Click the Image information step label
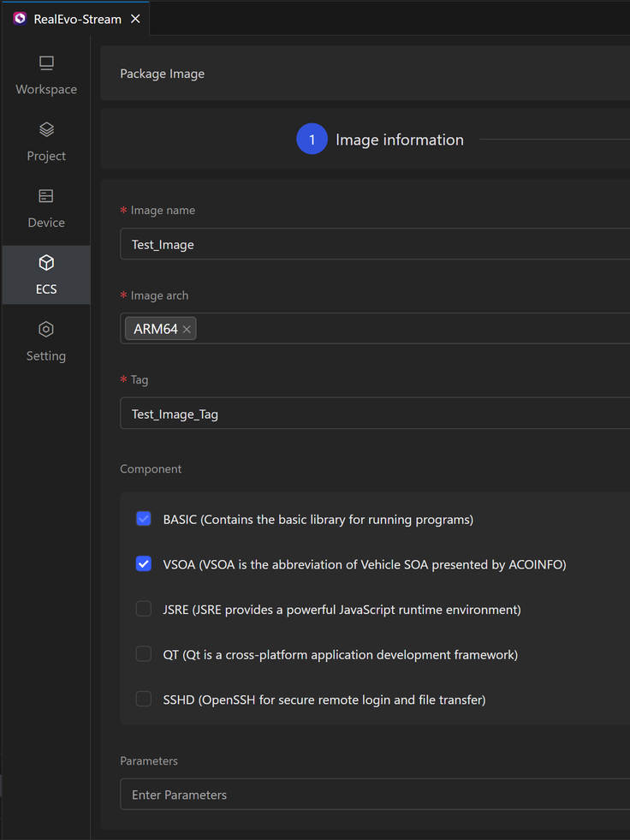Viewport: 630px width, 840px height. 400,140
